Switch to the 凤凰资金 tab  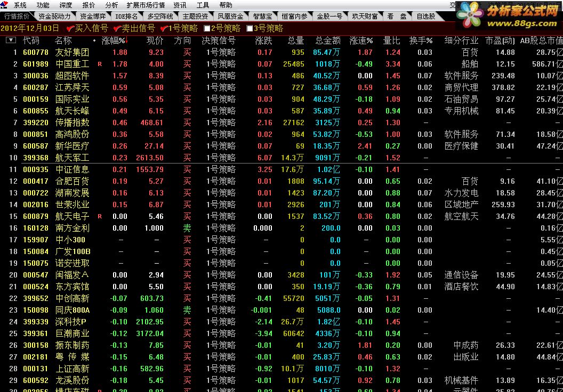coord(230,17)
